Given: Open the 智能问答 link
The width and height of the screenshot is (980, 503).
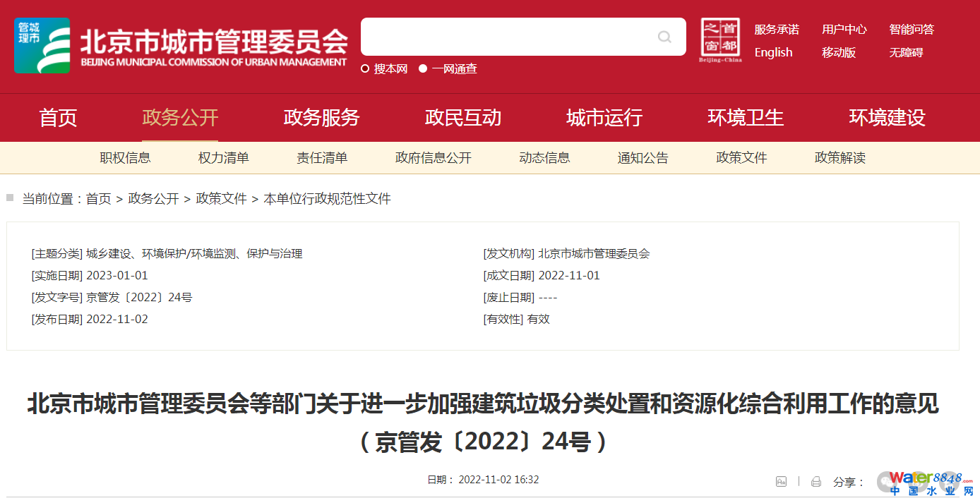Looking at the screenshot, I should click(911, 29).
